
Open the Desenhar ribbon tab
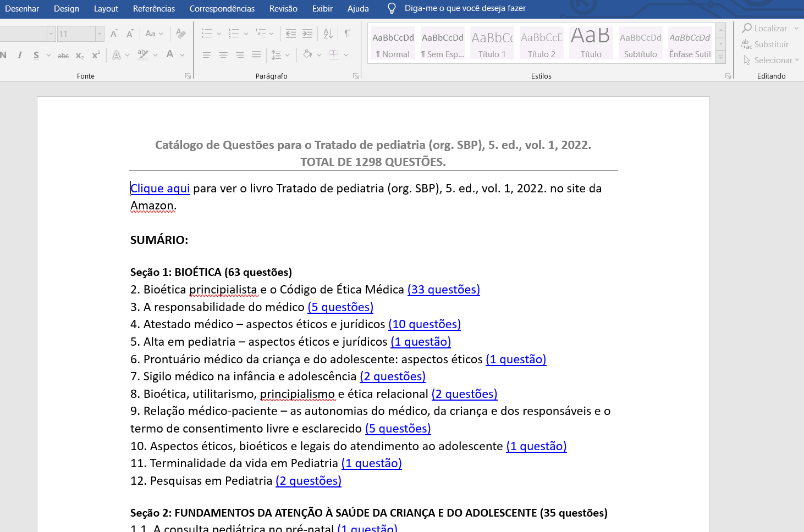click(22, 9)
